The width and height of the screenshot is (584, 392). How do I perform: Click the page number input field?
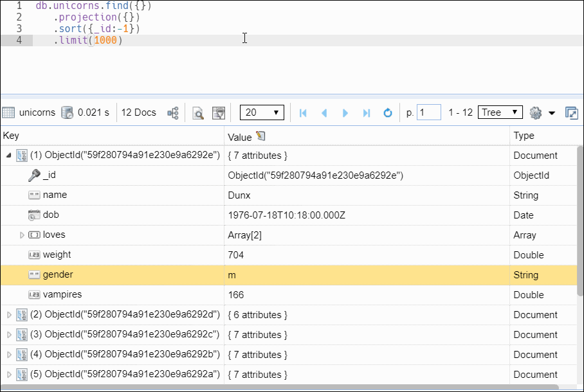tap(429, 112)
